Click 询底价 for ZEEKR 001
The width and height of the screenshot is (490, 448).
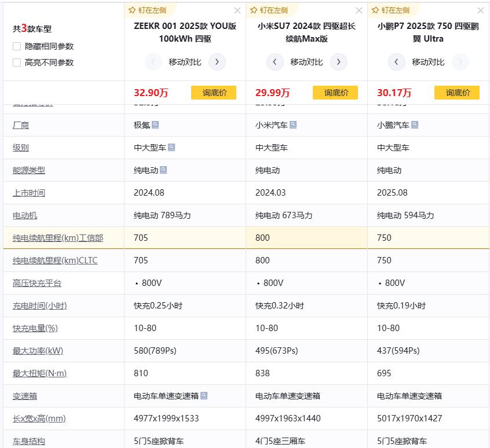point(214,93)
